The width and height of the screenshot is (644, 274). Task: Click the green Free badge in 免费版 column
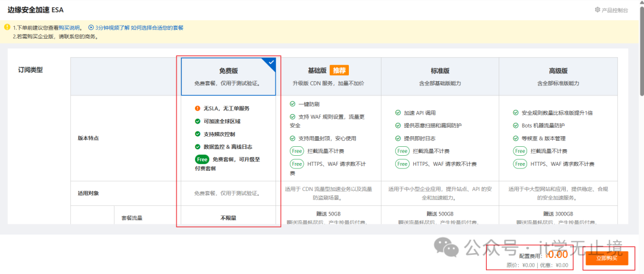pyautogui.click(x=202, y=159)
